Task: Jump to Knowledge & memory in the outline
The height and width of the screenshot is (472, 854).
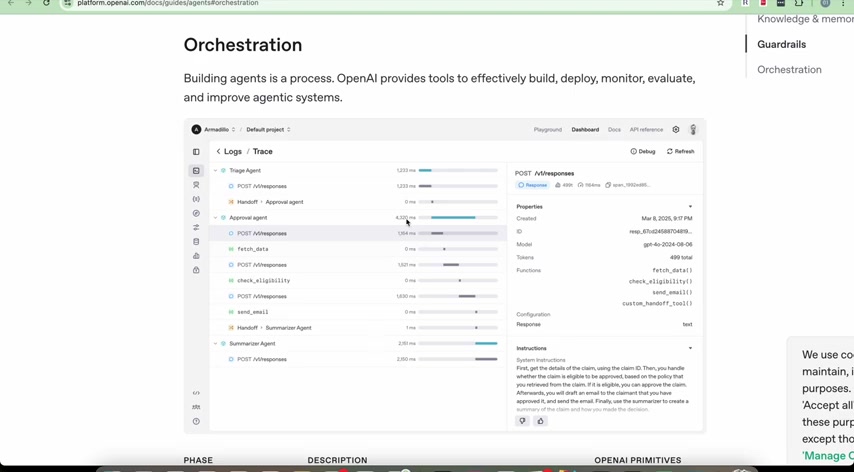Action: point(806,19)
